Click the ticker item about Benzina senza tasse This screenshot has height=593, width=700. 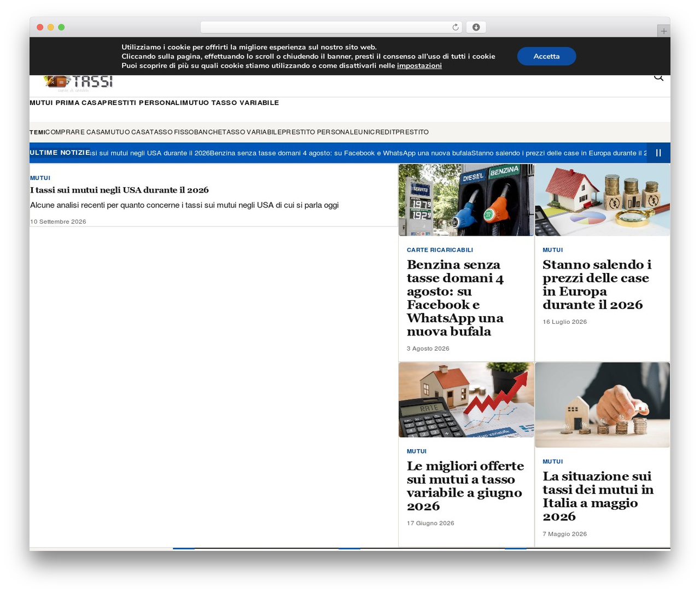[x=340, y=153]
